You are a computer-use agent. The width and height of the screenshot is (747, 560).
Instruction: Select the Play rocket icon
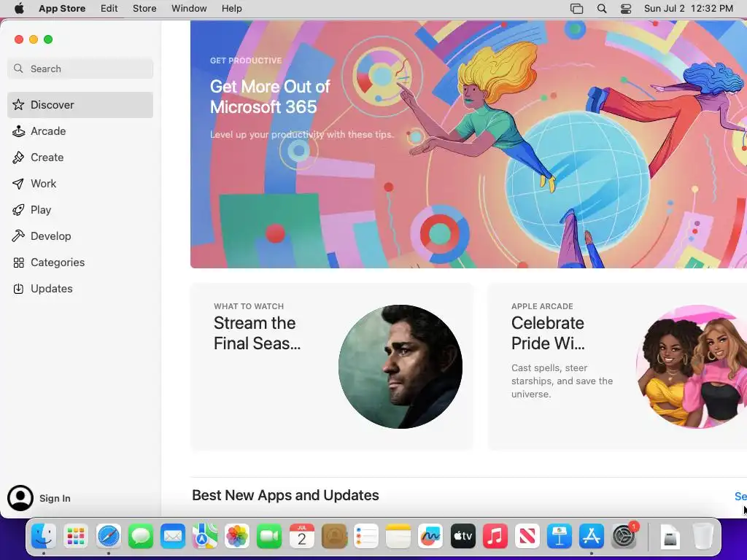point(18,210)
